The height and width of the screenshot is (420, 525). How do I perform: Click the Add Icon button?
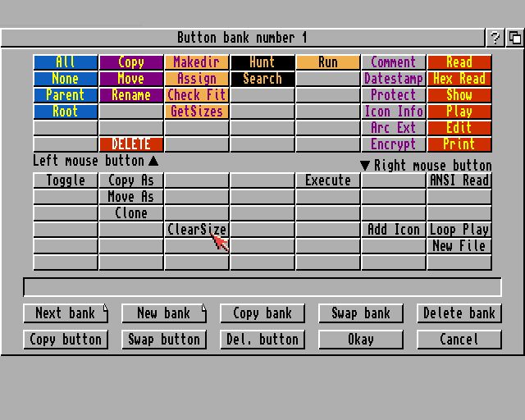[394, 230]
